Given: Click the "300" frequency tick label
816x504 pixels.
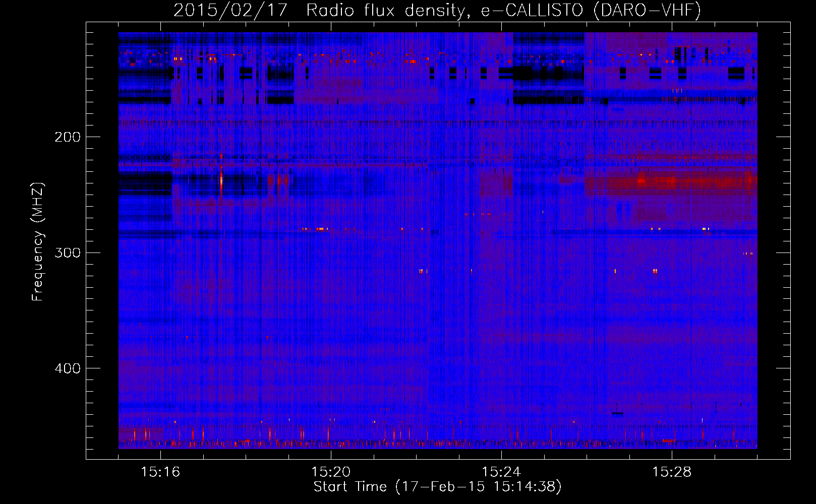Looking at the screenshot, I should coord(68,253).
